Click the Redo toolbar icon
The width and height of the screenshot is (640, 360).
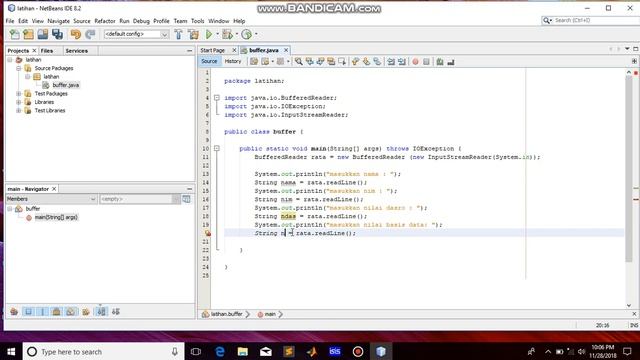[90, 34]
